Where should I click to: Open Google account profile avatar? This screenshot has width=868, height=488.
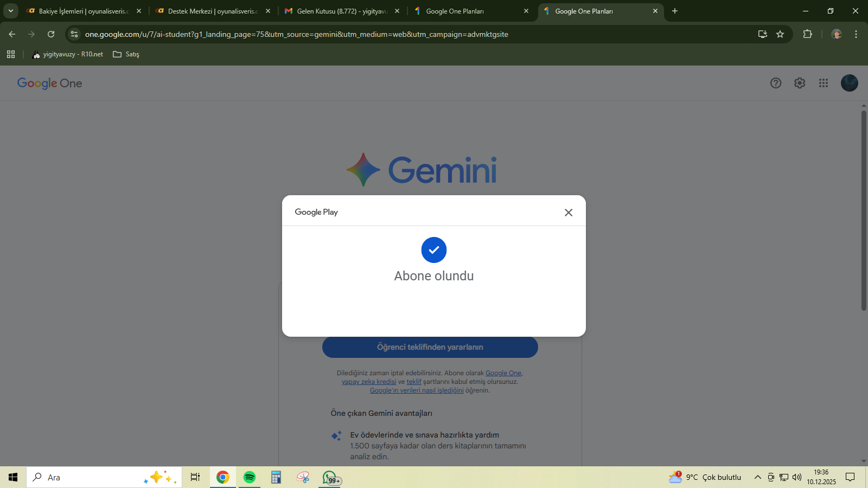pos(850,83)
